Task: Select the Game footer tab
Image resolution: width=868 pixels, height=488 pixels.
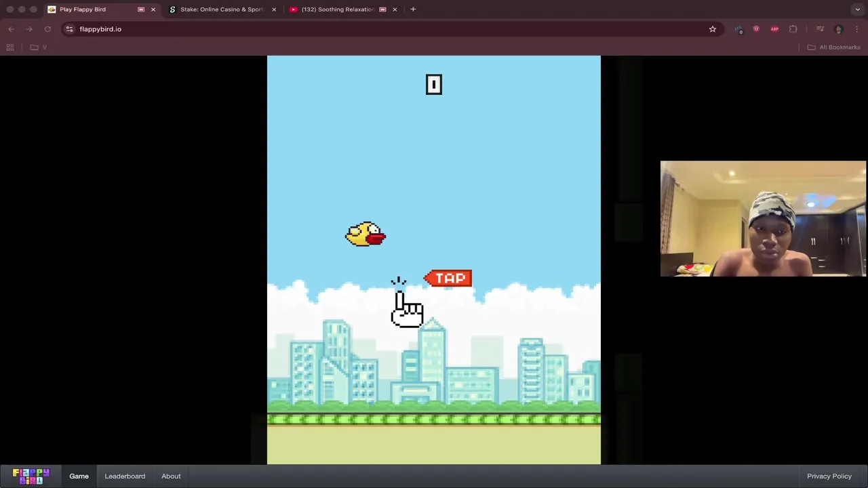Action: pyautogui.click(x=79, y=476)
